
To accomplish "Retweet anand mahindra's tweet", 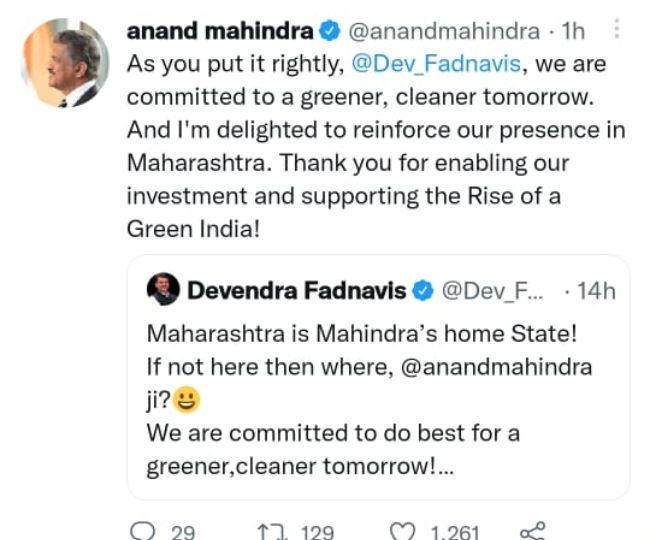I will pos(268,531).
